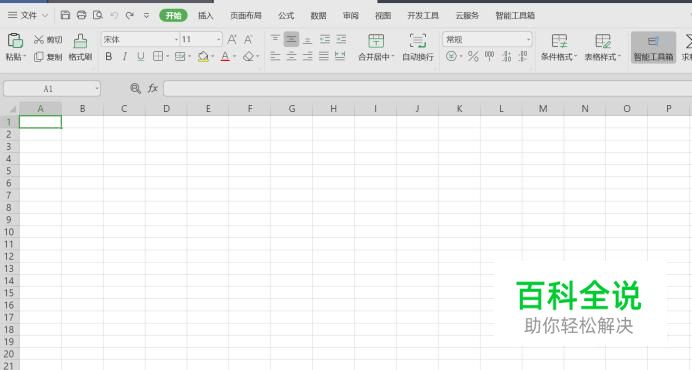Open the Cloud Service (云服务) tab
Image resolution: width=692 pixels, height=370 pixels.
click(x=467, y=15)
